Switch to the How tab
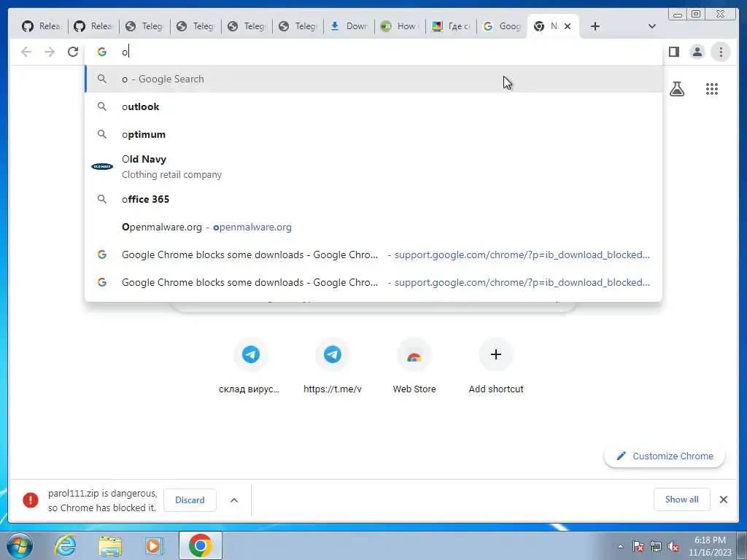This screenshot has width=747, height=560. (x=400, y=26)
